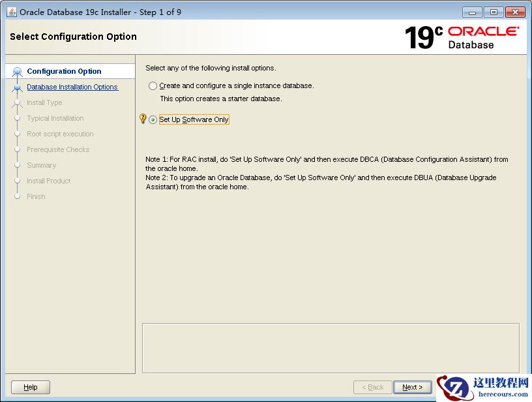The height and width of the screenshot is (402, 532).
Task: Click the empty message area at the bottom
Action: tap(331, 348)
